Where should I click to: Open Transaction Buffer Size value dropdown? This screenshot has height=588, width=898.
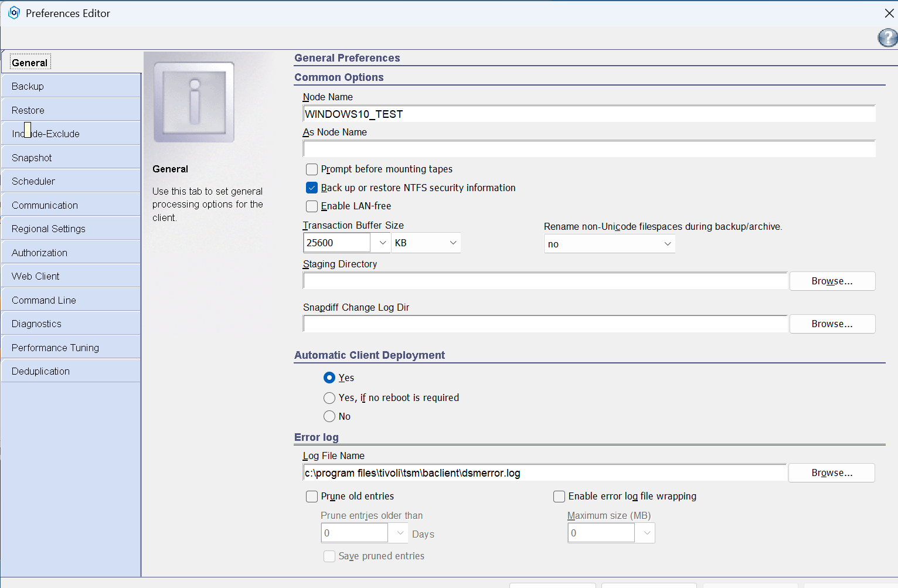pyautogui.click(x=382, y=243)
